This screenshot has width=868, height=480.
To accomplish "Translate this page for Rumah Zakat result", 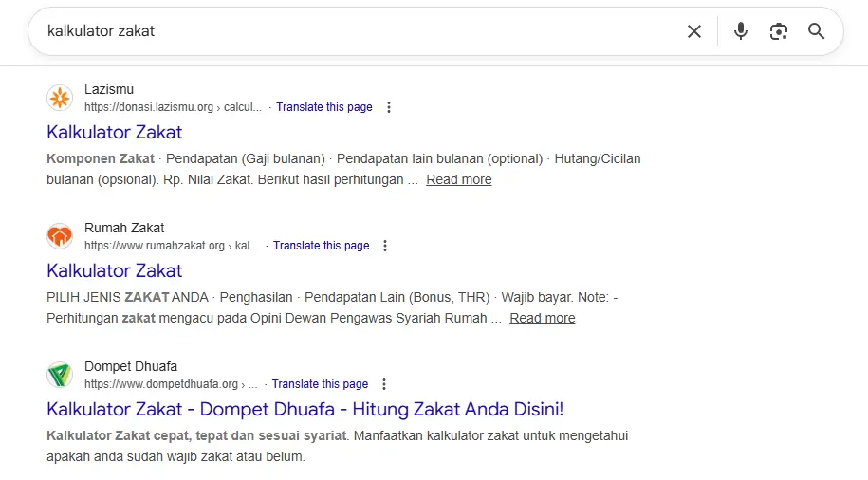I will click(321, 246).
